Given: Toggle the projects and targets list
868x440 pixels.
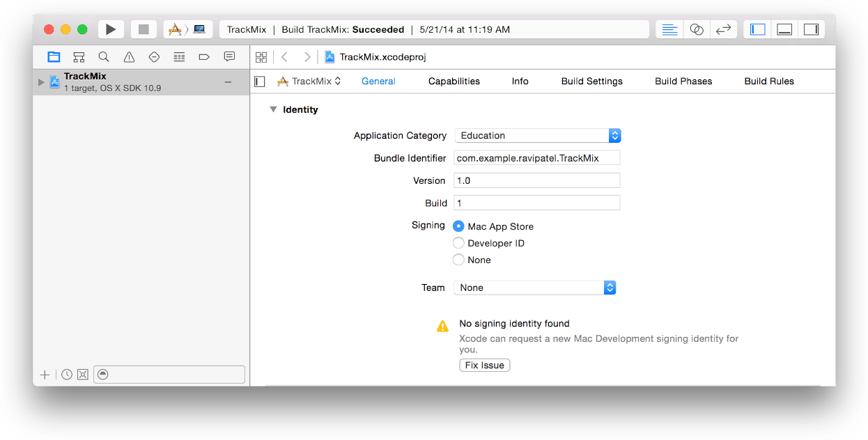Looking at the screenshot, I should pyautogui.click(x=260, y=81).
